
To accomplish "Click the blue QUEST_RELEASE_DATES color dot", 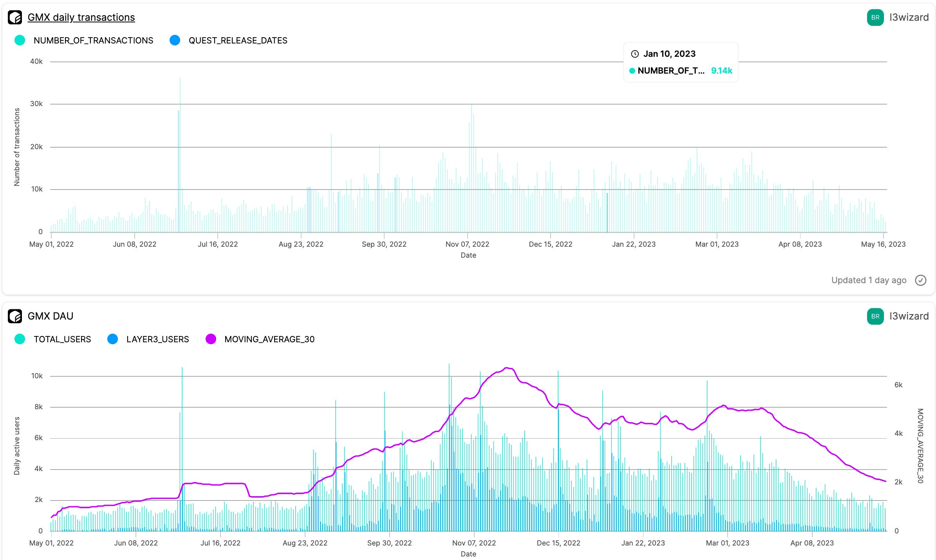I will [x=175, y=40].
